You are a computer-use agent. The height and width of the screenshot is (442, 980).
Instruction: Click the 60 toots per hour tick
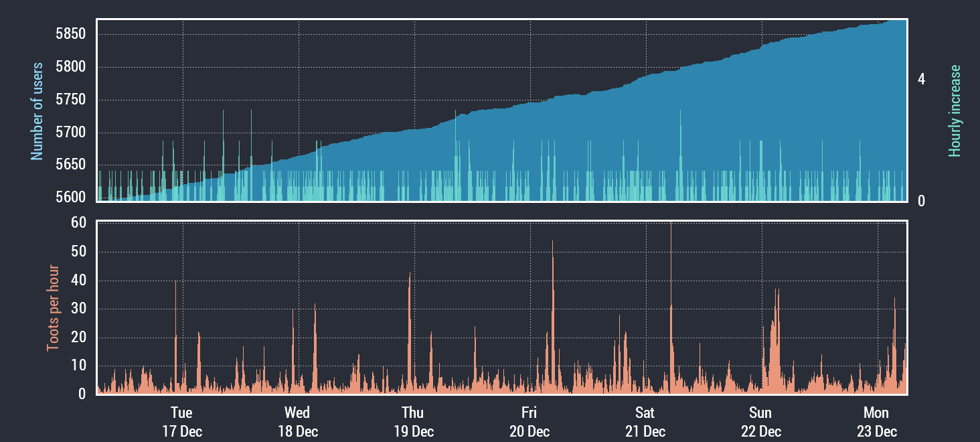click(78, 223)
